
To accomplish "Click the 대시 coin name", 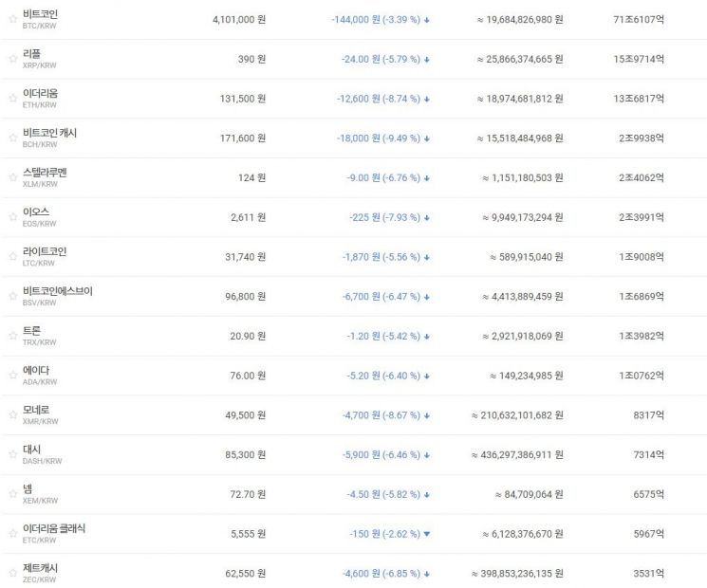I will pyautogui.click(x=31, y=450).
